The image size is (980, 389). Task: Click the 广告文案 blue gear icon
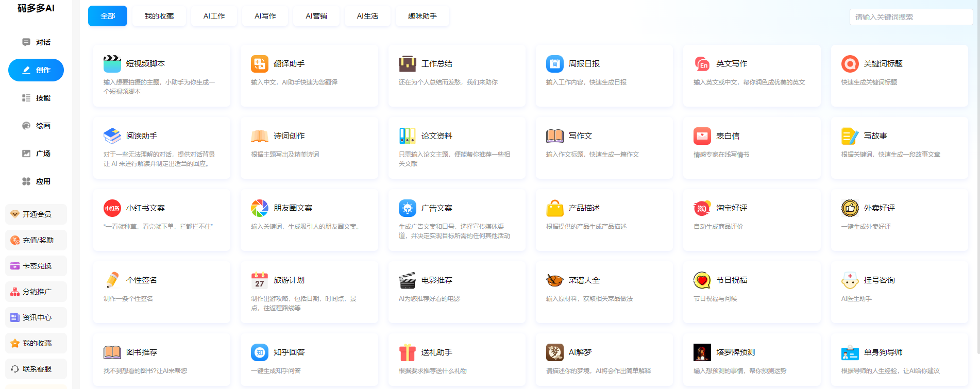[x=408, y=208]
